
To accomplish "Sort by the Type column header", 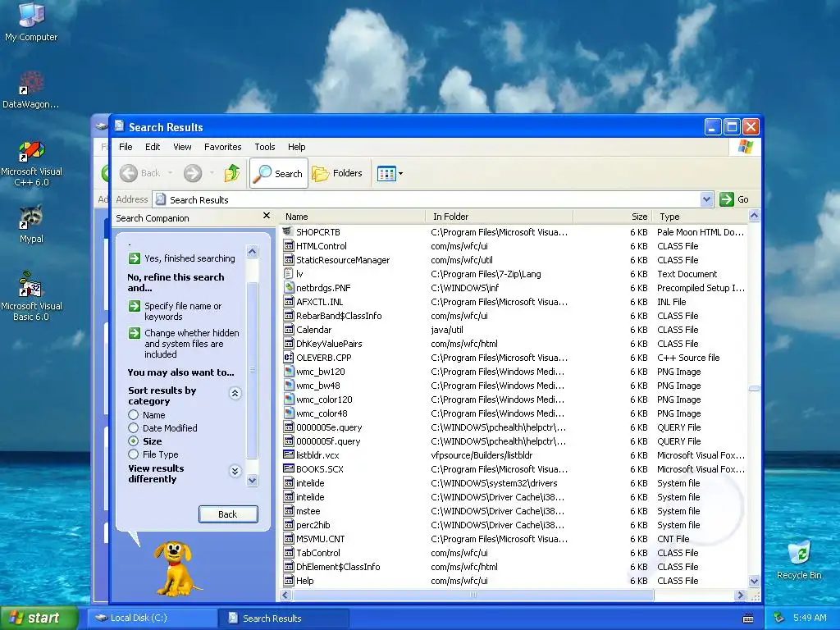I will click(x=699, y=217).
